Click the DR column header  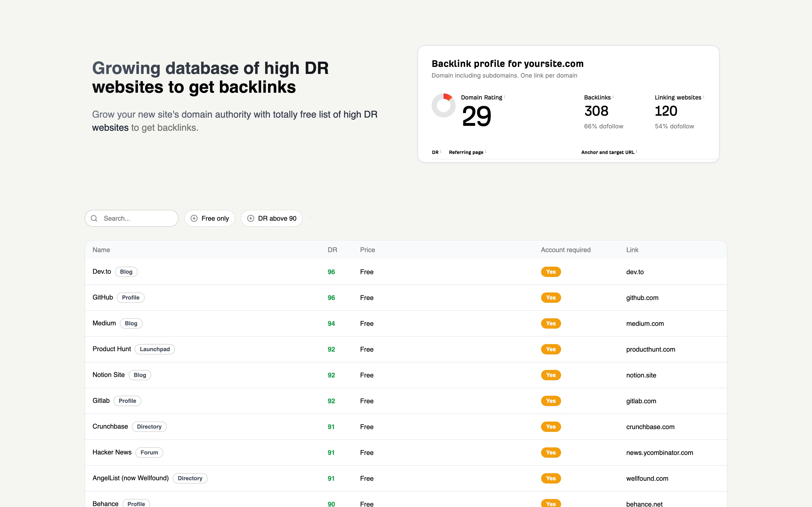click(x=332, y=250)
